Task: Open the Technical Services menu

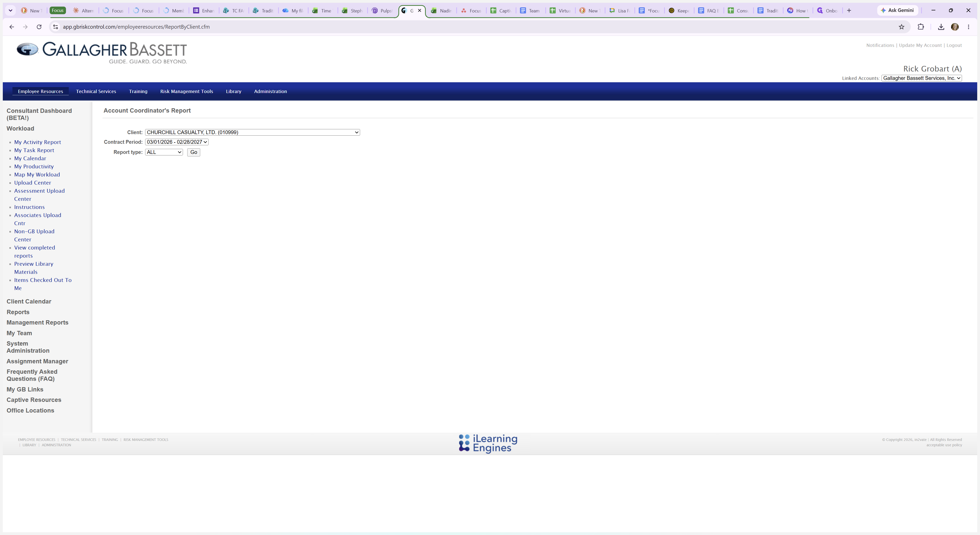Action: coord(96,91)
